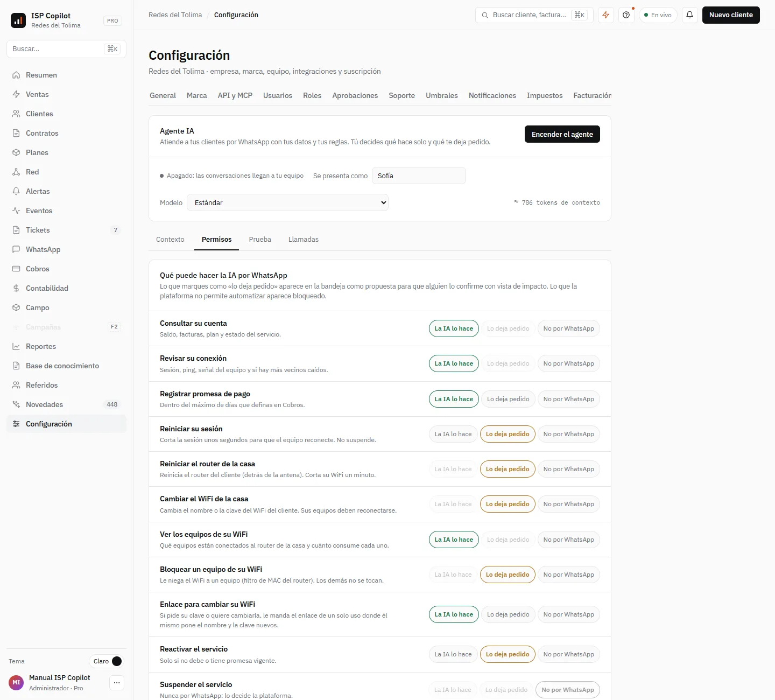Click the WhatsApp chat bubble icon
The height and width of the screenshot is (700, 775).
tap(16, 249)
